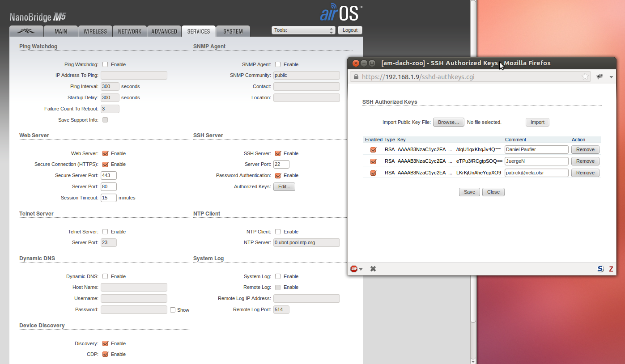Open the Firebug toolbar dropdown arrow
Screen dimensions: 625x364
tap(611, 77)
